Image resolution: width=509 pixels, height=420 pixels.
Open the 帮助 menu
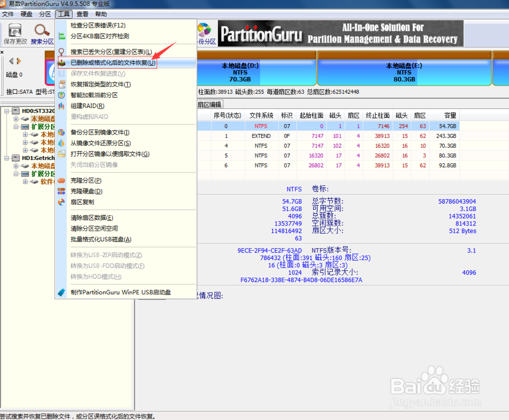pos(101,14)
